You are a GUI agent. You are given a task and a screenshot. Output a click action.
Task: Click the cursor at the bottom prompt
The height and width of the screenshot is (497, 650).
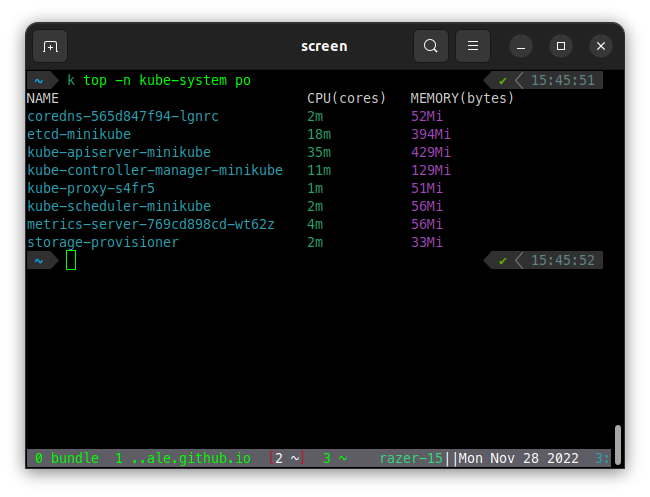click(x=71, y=260)
